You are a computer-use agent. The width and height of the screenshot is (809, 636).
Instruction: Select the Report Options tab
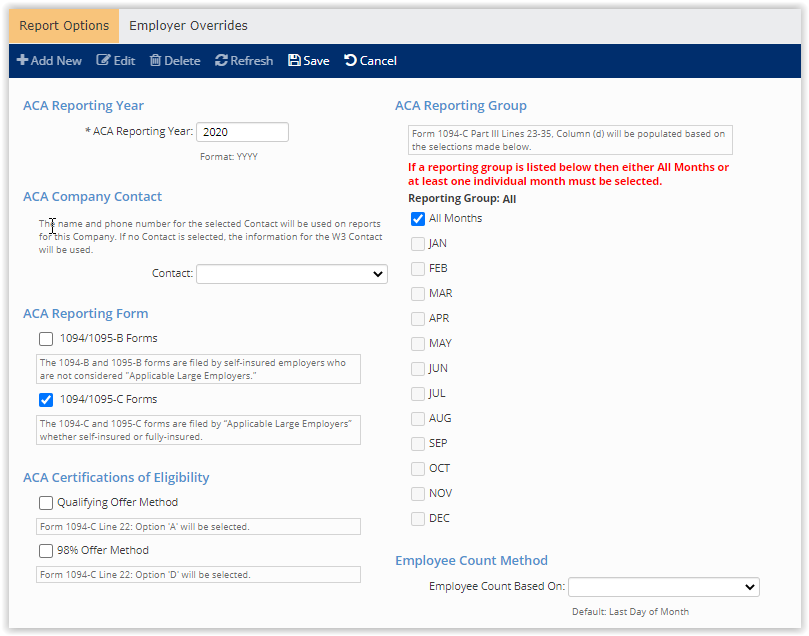pos(63,26)
